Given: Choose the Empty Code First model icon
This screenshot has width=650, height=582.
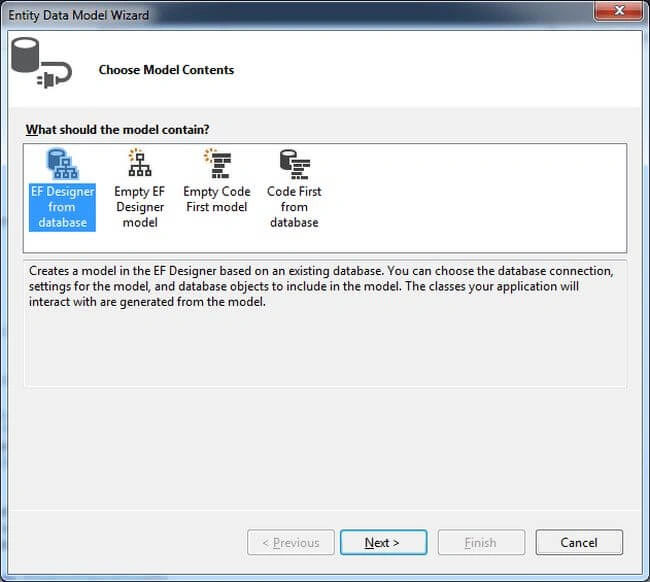Looking at the screenshot, I should pos(217,163).
